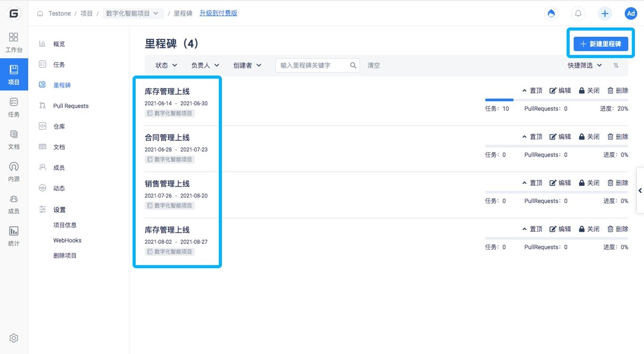Select 项目 in the left rail

pyautogui.click(x=14, y=75)
